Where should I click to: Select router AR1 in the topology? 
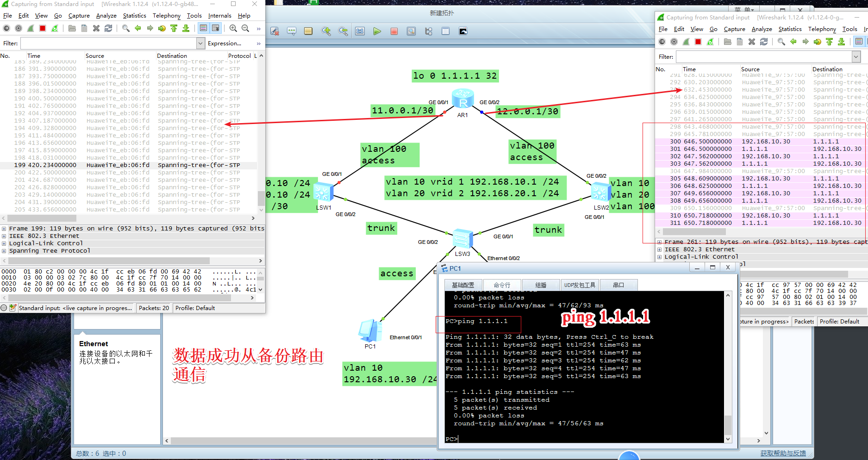462,99
